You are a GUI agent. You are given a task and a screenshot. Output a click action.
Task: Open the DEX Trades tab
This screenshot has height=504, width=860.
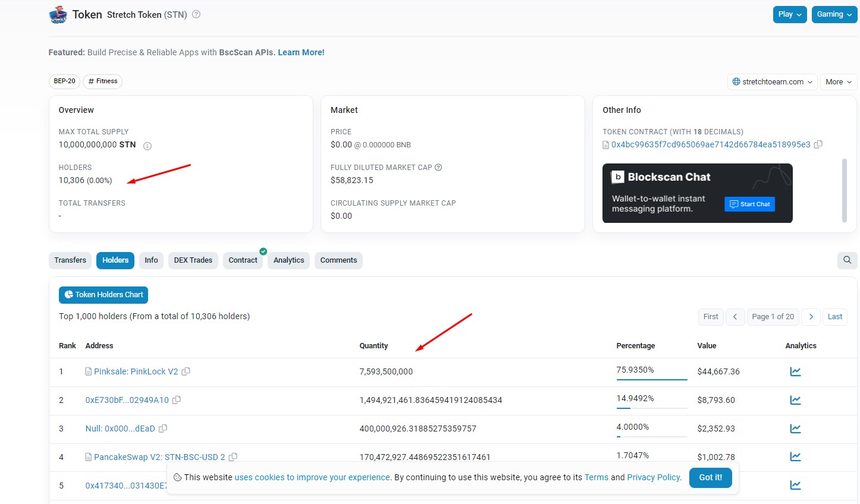click(x=193, y=260)
